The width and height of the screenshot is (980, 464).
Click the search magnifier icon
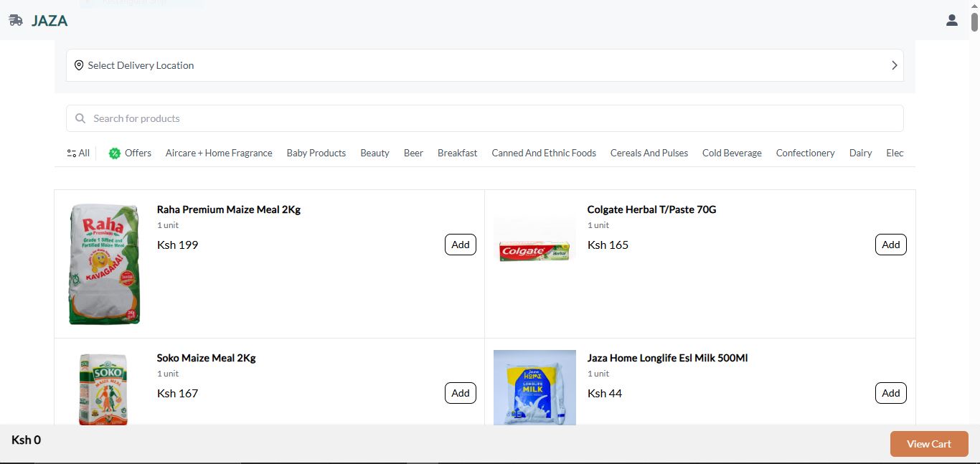(80, 118)
